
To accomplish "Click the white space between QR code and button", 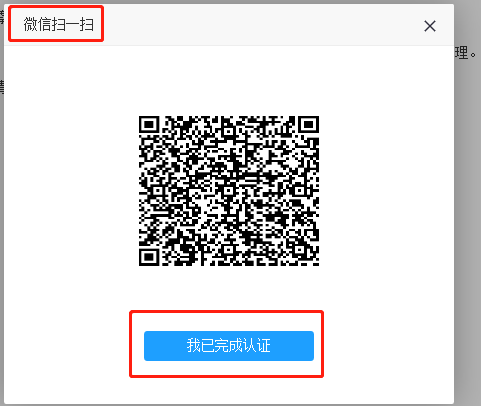I will pyautogui.click(x=229, y=288).
